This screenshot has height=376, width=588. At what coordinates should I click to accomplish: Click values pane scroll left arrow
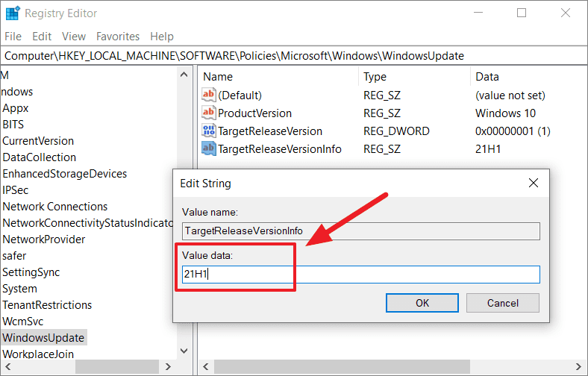pos(205,366)
